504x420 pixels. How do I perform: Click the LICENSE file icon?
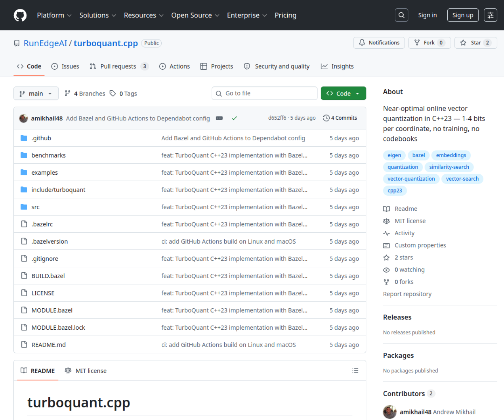point(24,293)
